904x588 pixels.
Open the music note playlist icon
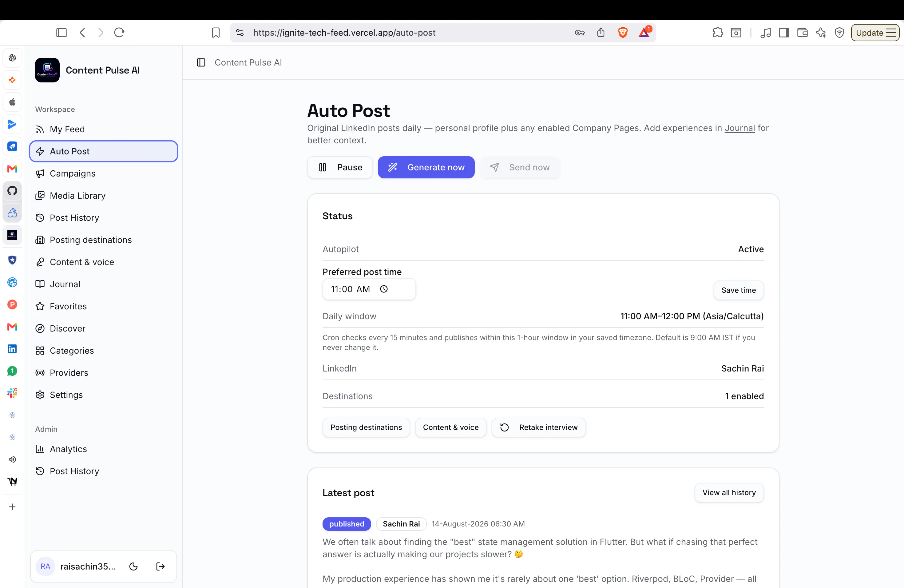point(765,33)
